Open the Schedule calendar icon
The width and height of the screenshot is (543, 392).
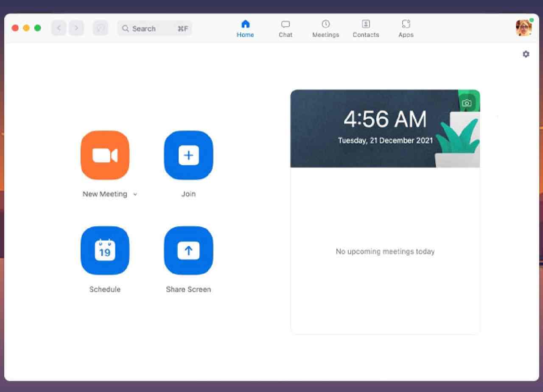point(105,250)
